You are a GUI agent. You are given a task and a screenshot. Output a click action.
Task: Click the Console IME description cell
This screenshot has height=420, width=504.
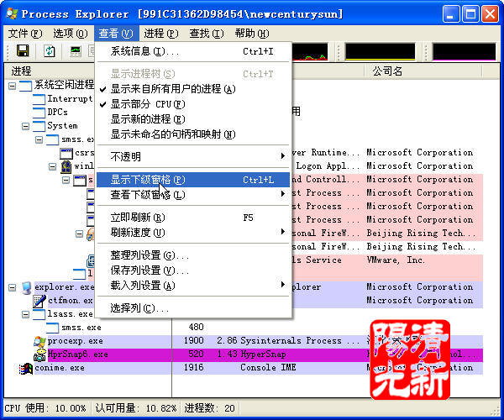point(268,368)
